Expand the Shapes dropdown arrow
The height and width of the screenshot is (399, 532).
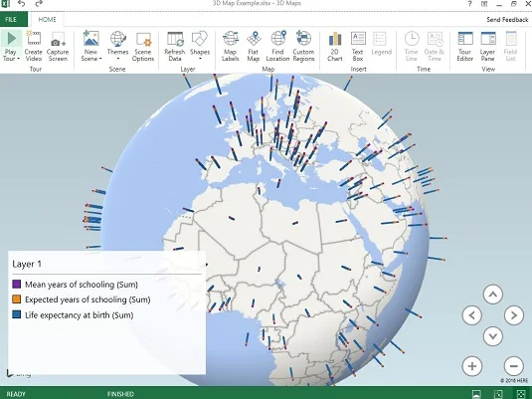200,59
